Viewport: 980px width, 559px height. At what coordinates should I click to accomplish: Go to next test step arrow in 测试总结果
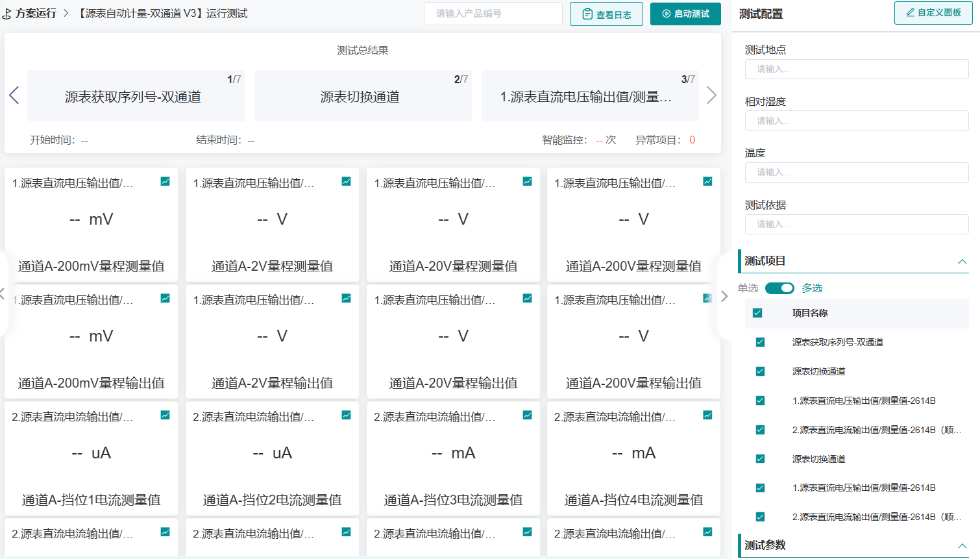pyautogui.click(x=711, y=95)
